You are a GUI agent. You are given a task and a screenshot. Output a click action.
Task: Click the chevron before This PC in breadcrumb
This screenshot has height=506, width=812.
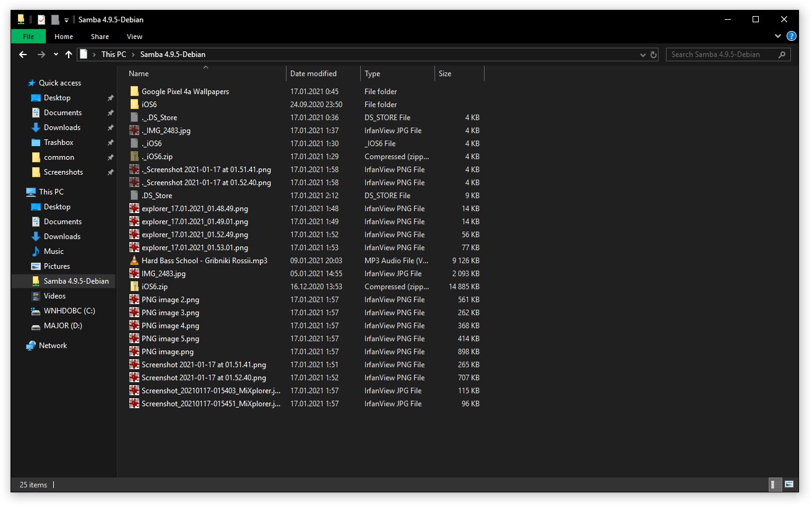95,55
